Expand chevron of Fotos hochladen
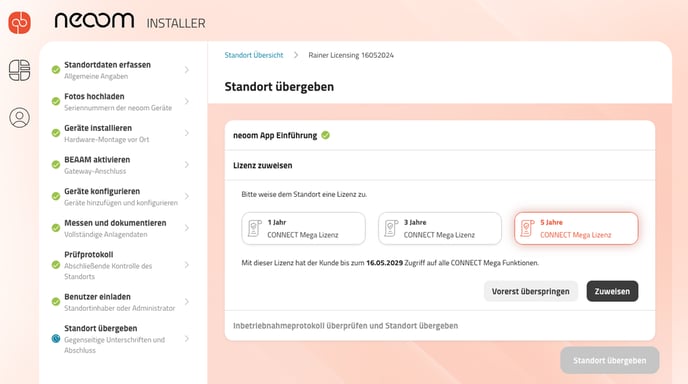This screenshot has height=384, width=688. click(187, 101)
